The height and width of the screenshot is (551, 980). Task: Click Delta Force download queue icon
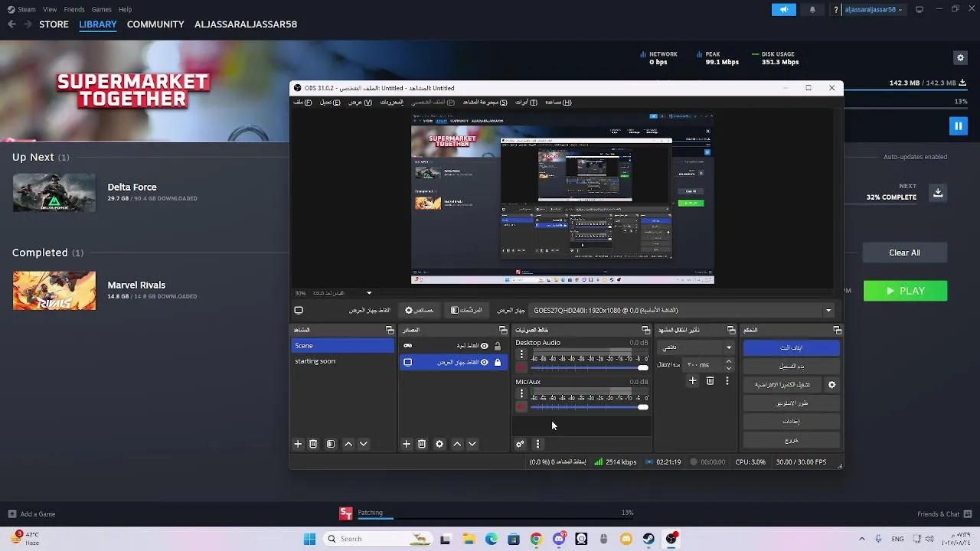click(x=938, y=193)
